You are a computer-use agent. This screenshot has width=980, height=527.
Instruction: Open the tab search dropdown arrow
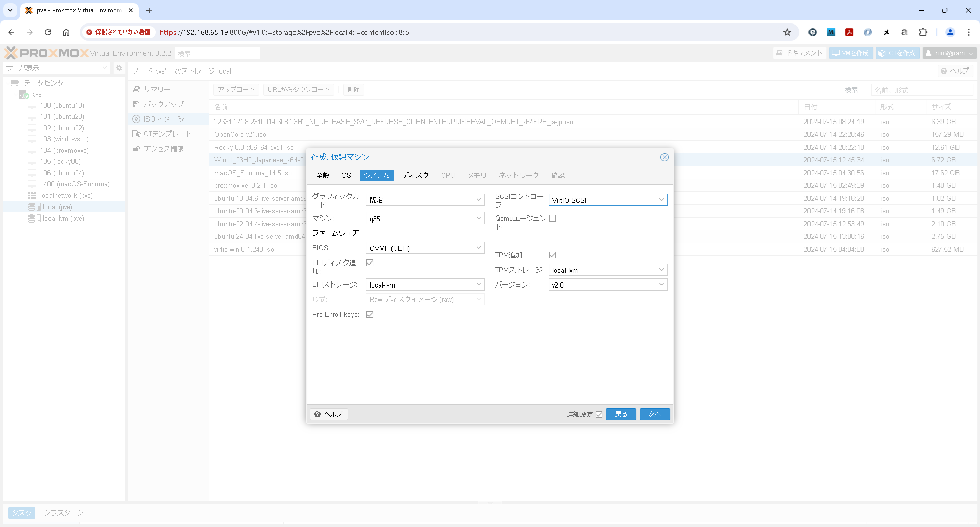[x=10, y=10]
